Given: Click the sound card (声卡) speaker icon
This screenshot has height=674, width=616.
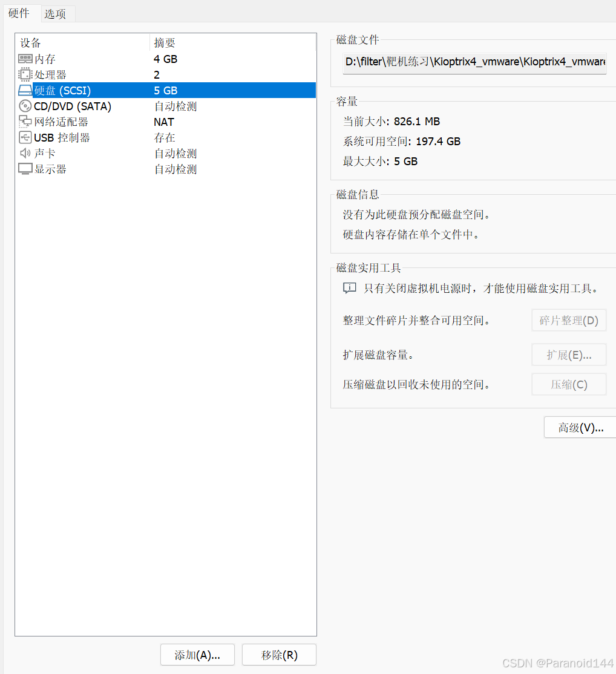Looking at the screenshot, I should click(x=25, y=153).
